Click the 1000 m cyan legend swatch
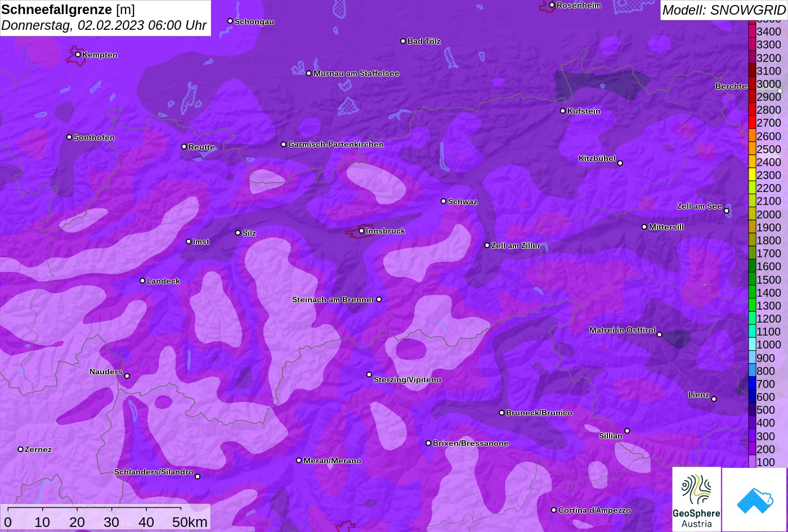 752,345
